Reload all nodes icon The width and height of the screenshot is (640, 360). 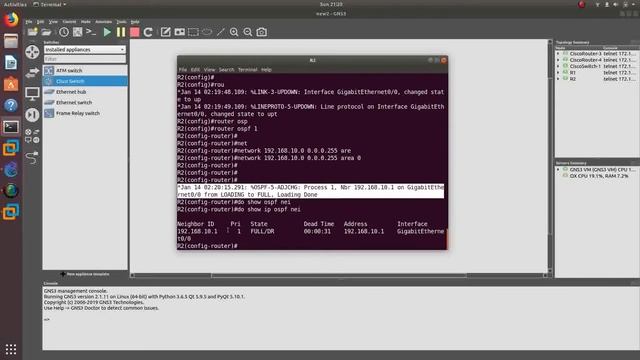tap(148, 32)
